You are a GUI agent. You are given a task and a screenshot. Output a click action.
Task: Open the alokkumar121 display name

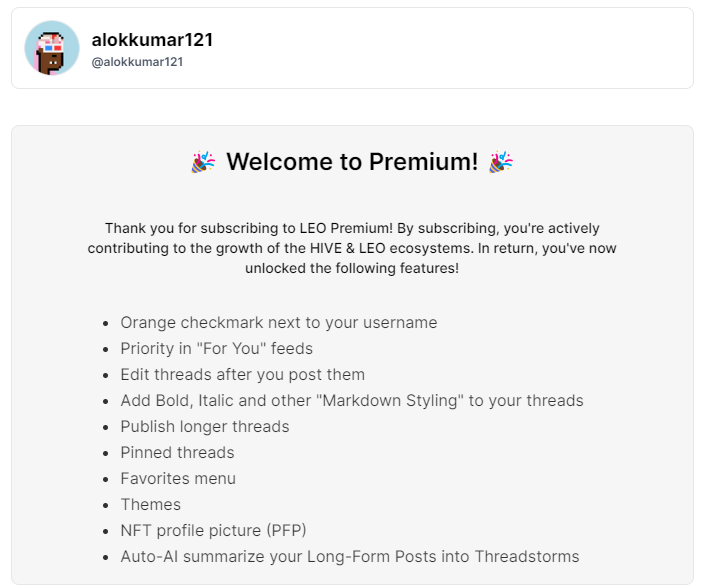(x=152, y=40)
